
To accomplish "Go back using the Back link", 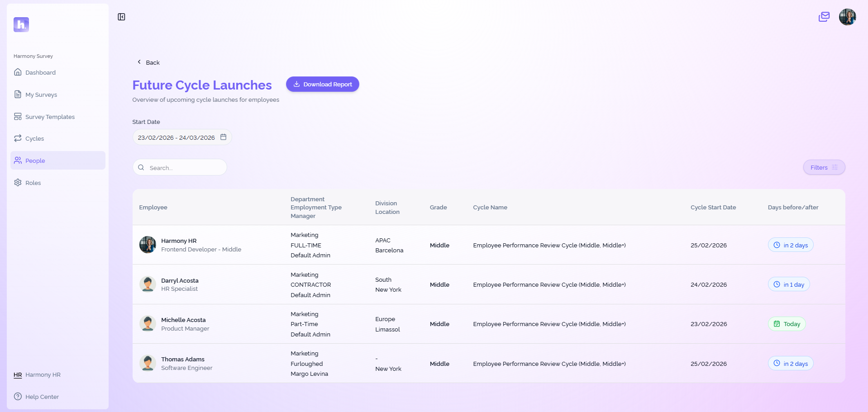I will pyautogui.click(x=148, y=62).
